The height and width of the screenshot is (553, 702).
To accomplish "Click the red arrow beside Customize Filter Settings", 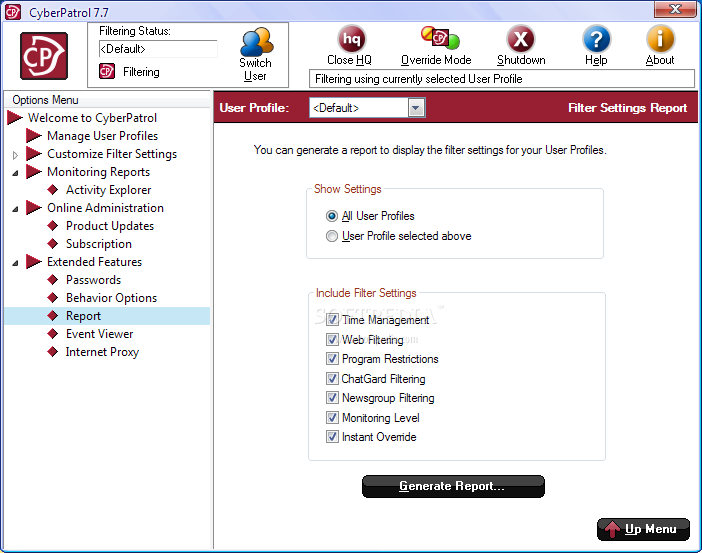I will tap(34, 154).
